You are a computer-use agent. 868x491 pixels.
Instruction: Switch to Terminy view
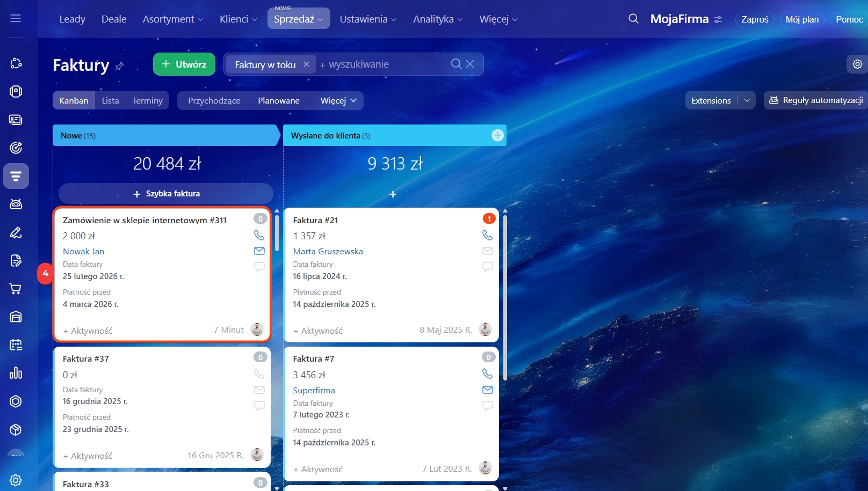pyautogui.click(x=148, y=100)
